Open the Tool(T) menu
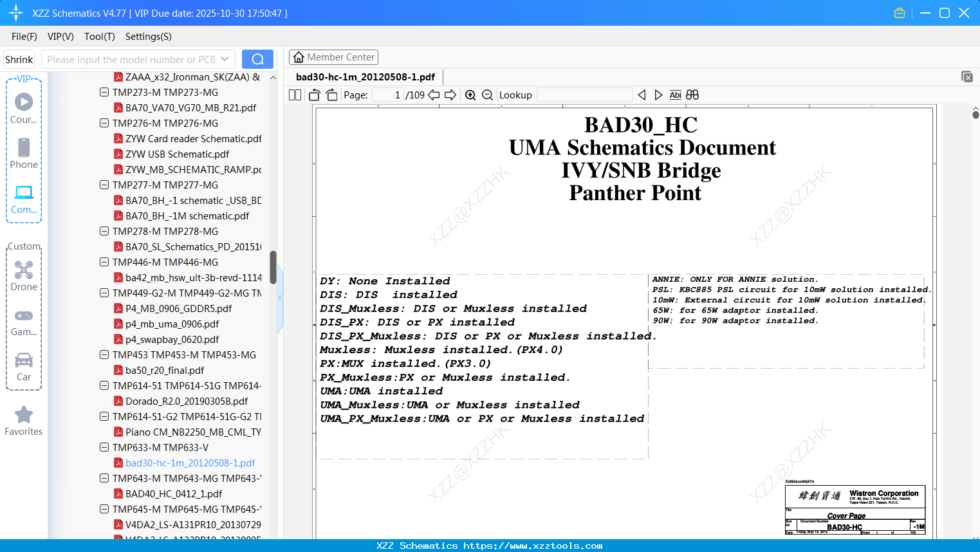 click(100, 37)
